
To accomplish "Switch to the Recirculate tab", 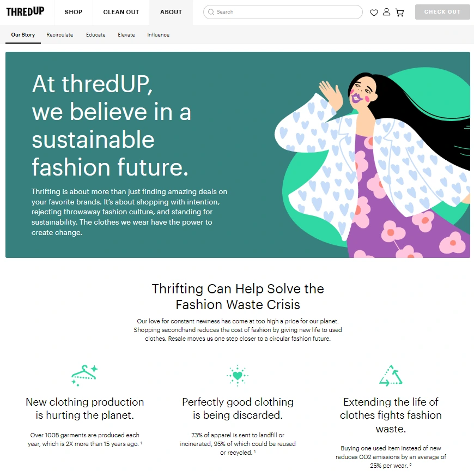I will (x=60, y=34).
